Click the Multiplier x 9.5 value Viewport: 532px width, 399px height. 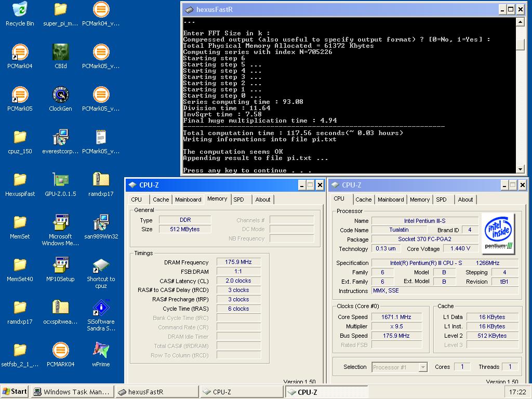[396, 326]
